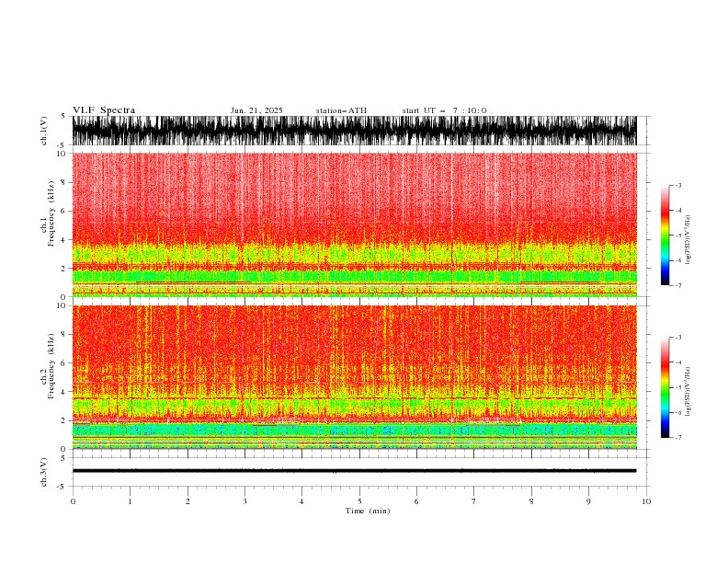Click time axis tick label "3"
The image size is (728, 563).
245,501
